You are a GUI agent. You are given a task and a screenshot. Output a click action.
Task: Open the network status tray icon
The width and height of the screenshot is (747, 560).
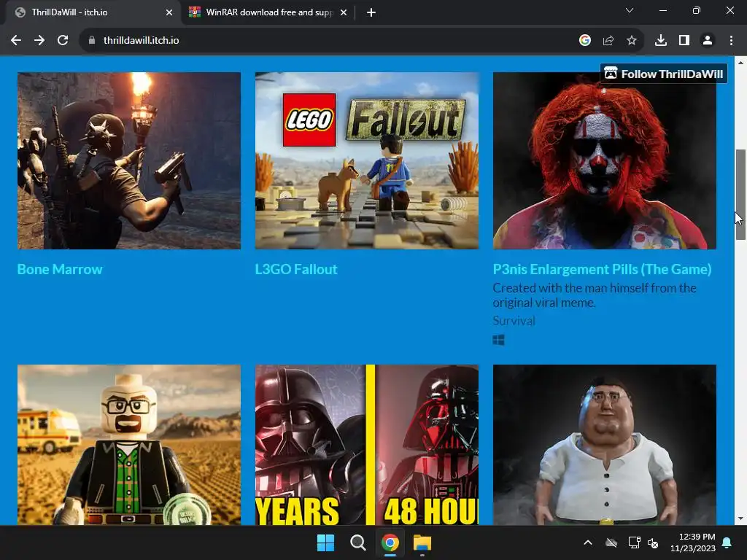point(634,542)
